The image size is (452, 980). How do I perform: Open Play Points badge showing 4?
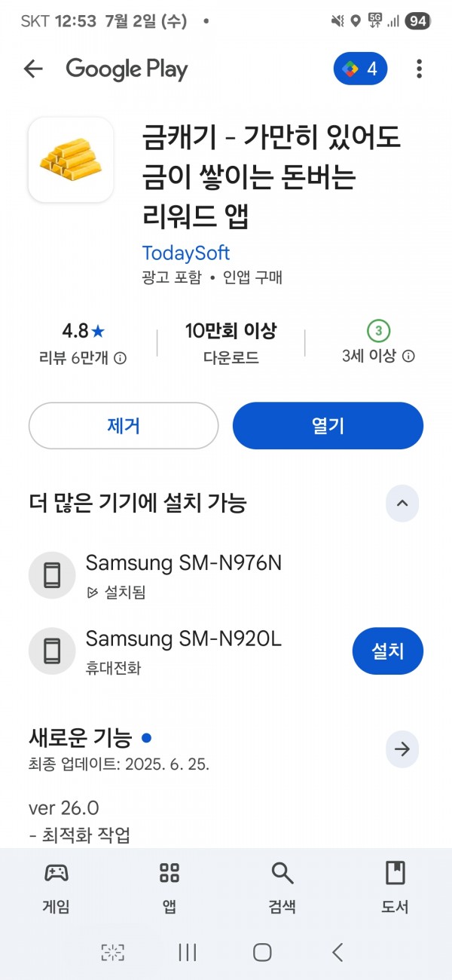(x=361, y=69)
